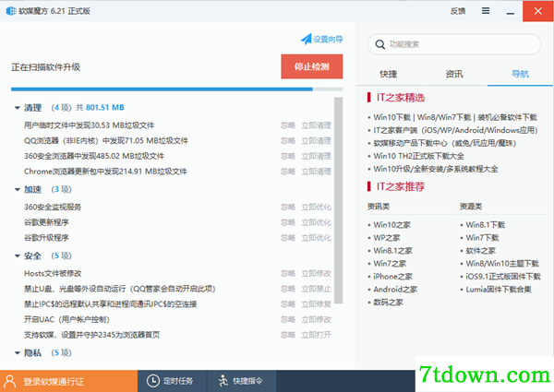The image size is (554, 392).
Task: Open Win7下载 link
Action: tap(482, 238)
